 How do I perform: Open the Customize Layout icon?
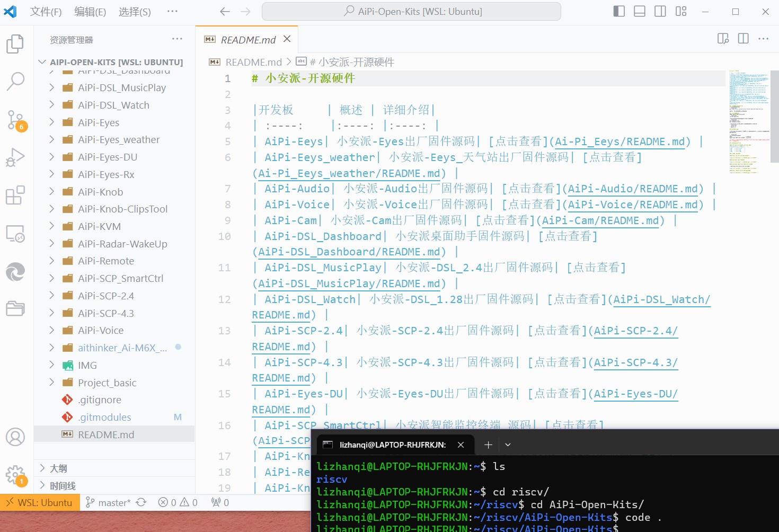pyautogui.click(x=681, y=11)
